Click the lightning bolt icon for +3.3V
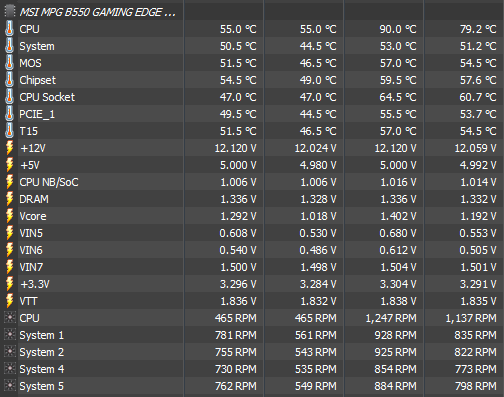504x397 pixels. click(x=10, y=284)
